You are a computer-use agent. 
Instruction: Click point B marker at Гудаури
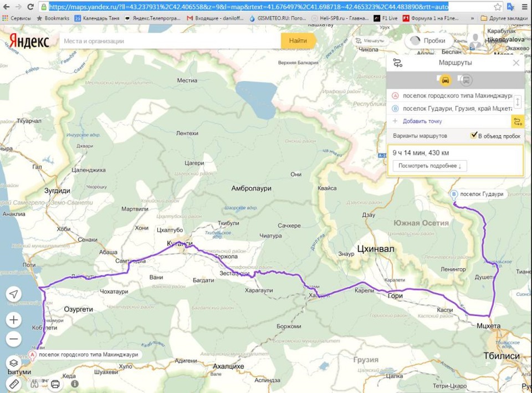click(x=454, y=195)
